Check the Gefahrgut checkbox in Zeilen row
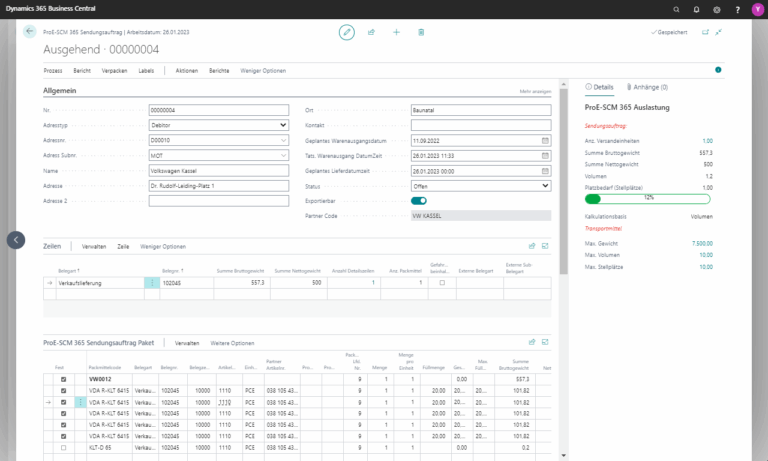Image resolution: width=768 pixels, height=461 pixels. (x=441, y=283)
